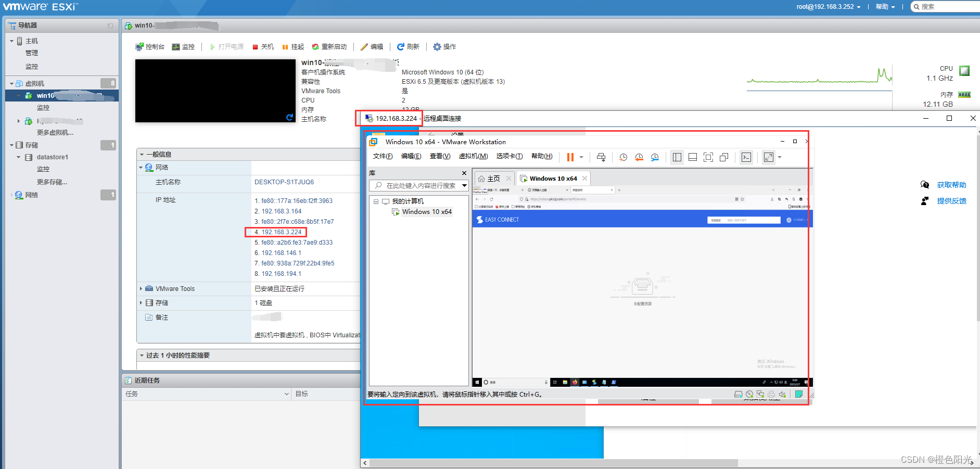Switch to Unity mode in Workstation toolbar
The image size is (980, 469).
pyautogui.click(x=724, y=157)
